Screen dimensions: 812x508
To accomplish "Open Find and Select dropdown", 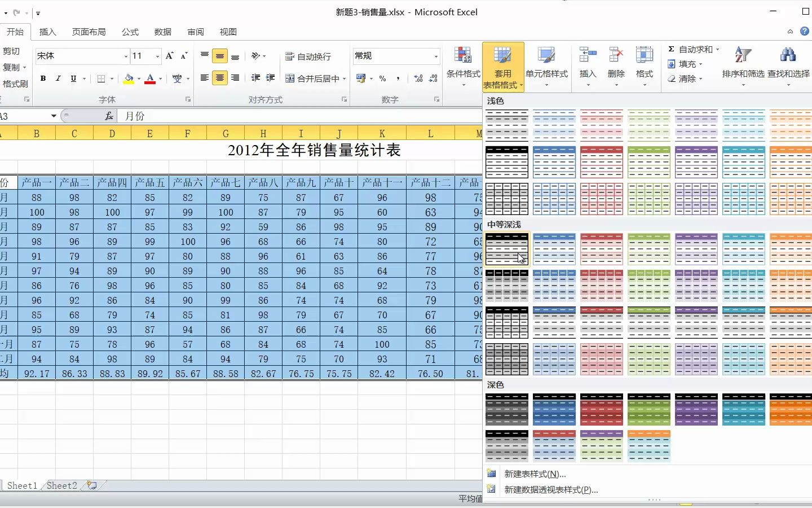I will (788, 67).
